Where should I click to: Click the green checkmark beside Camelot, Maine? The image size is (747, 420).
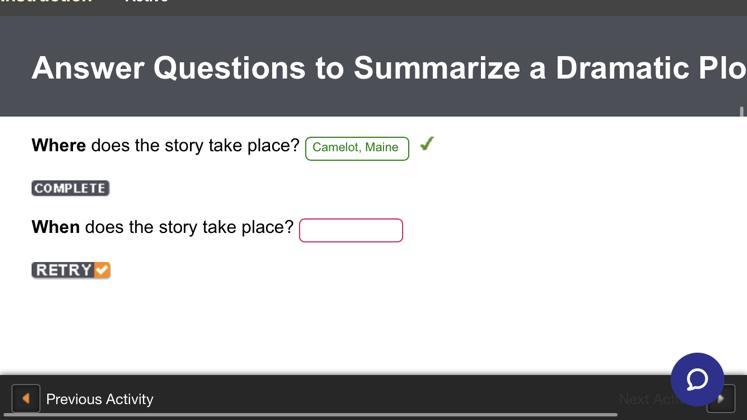(x=427, y=144)
